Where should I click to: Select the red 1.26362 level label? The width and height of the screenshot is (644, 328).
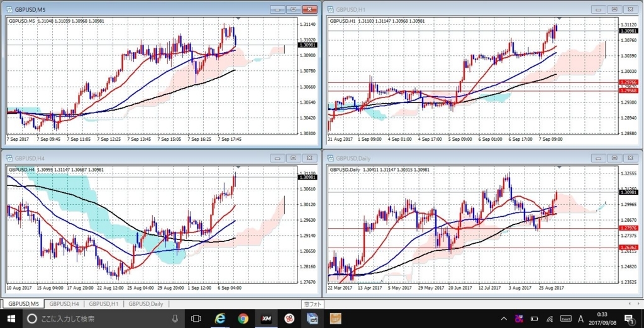click(628, 248)
